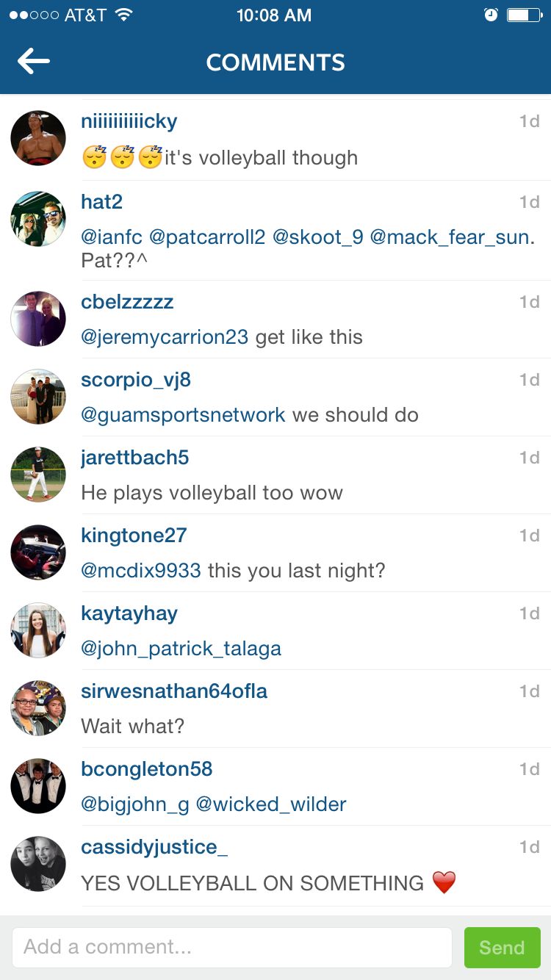Tap the @mcdix9933 mention
Viewport: 551px width, 980px height.
click(141, 571)
